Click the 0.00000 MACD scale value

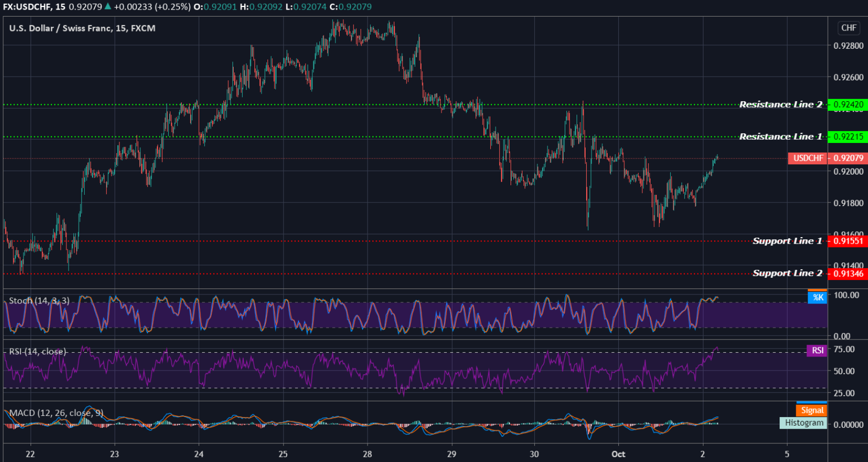[x=849, y=425]
